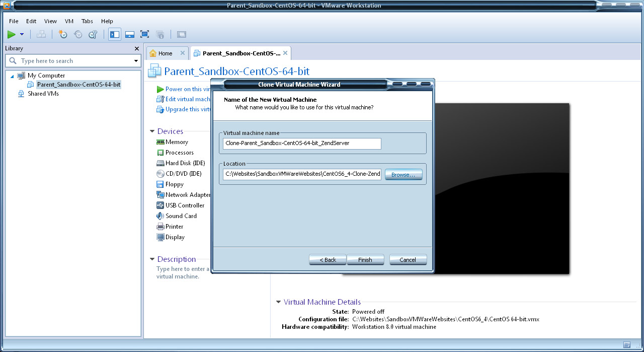This screenshot has width=644, height=352.
Task: Click the Parent_Sandbox-CentOS-64-bit page title icon
Action: click(154, 71)
